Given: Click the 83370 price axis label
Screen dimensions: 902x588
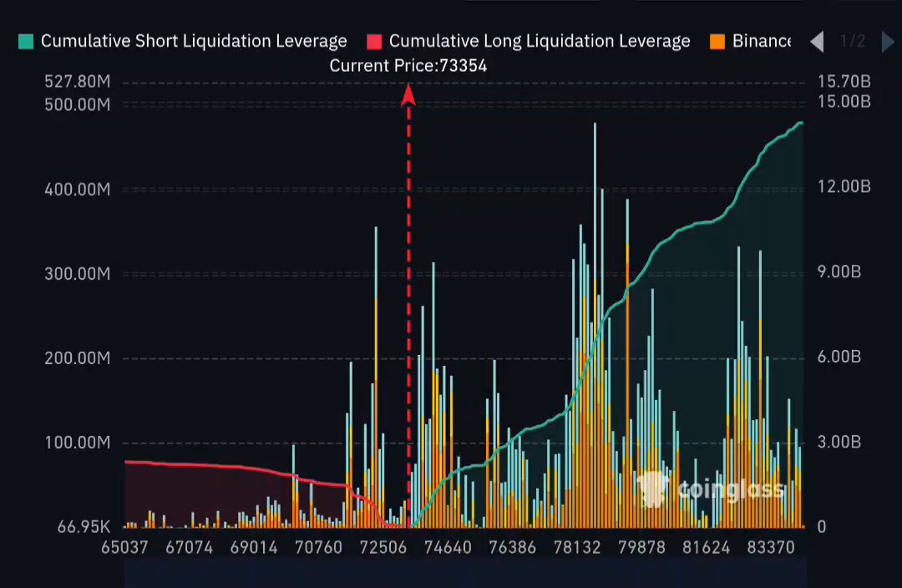Looking at the screenshot, I should pos(771,547).
